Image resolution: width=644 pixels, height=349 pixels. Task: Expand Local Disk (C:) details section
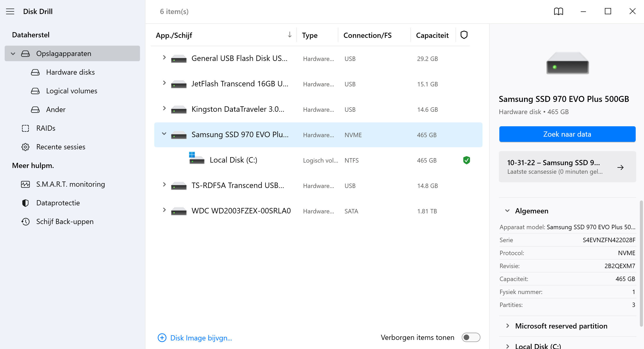point(507,346)
